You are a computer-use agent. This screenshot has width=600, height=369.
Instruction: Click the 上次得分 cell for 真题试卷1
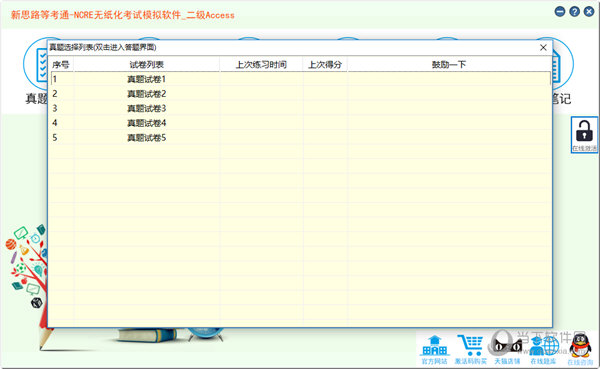(x=325, y=79)
